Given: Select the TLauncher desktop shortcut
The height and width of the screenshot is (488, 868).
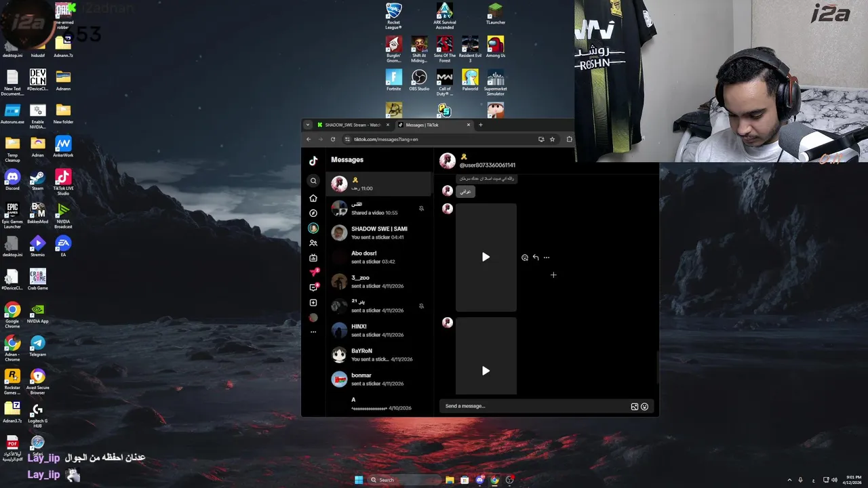Looking at the screenshot, I should 496,14.
